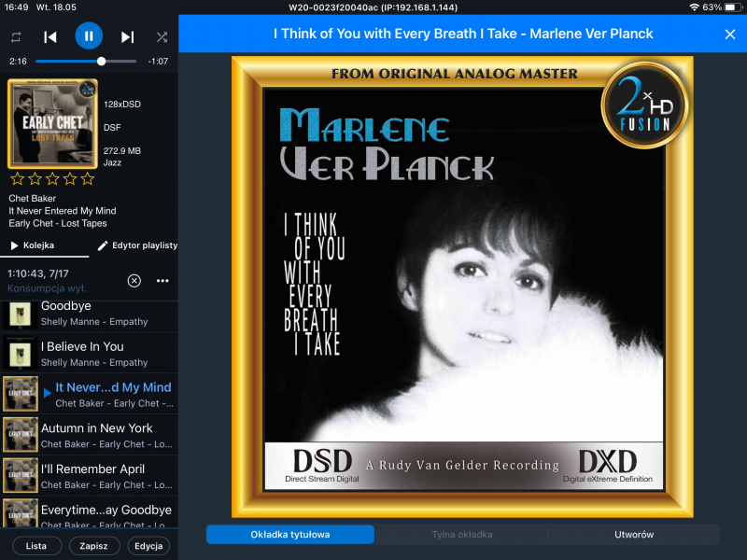Select Tylna okładka tab
Viewport: 747px width, 560px height.
coord(461,534)
